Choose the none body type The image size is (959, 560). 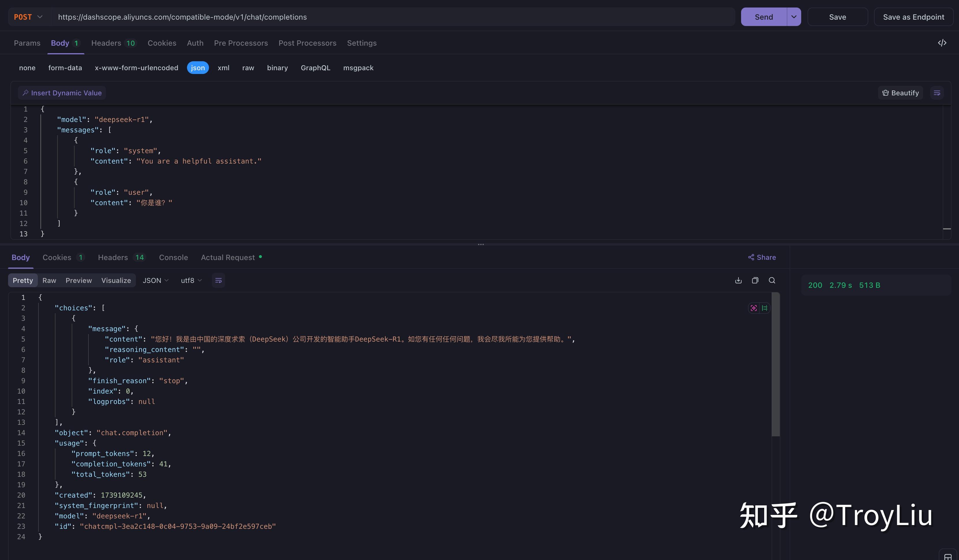pos(27,68)
